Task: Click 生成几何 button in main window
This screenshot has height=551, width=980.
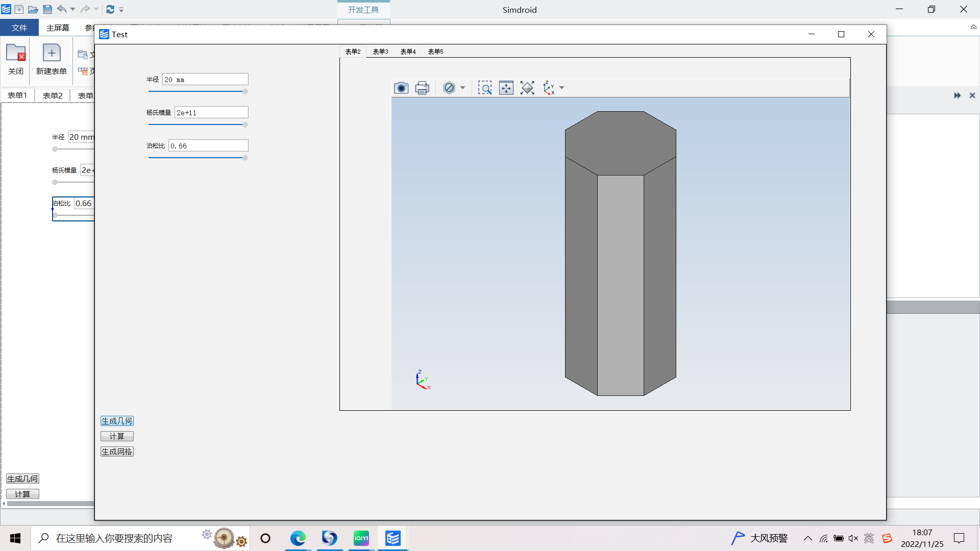Action: [x=22, y=479]
